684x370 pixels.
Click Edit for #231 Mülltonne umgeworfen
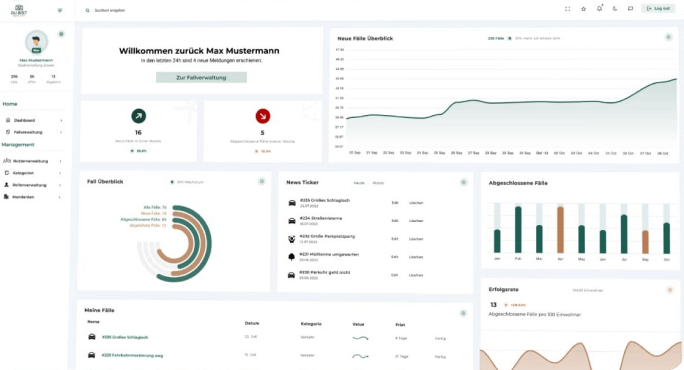(x=395, y=257)
